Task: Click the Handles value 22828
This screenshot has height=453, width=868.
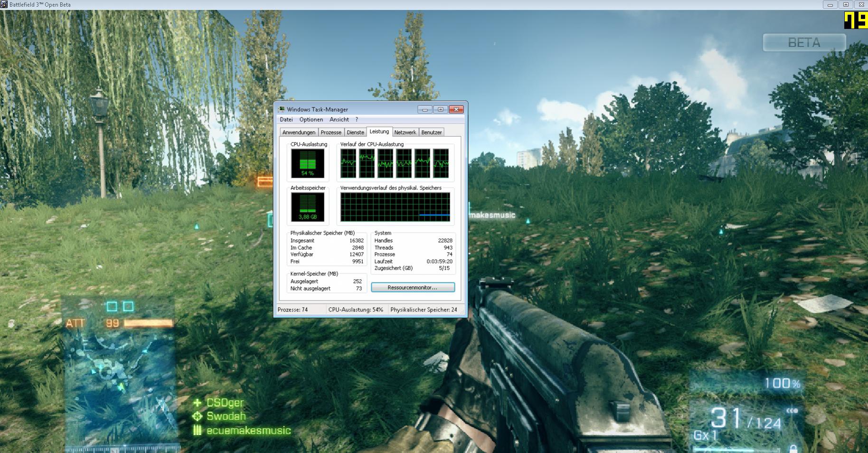Action: pyautogui.click(x=445, y=241)
